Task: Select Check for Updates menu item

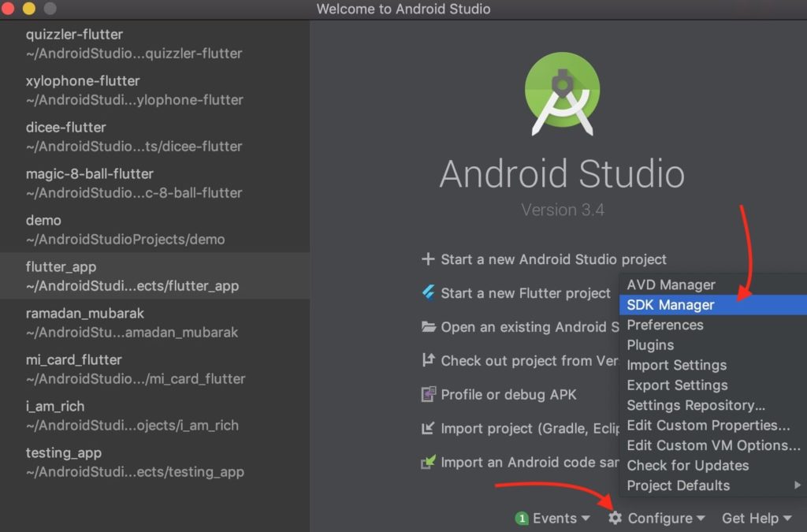Action: point(687,465)
